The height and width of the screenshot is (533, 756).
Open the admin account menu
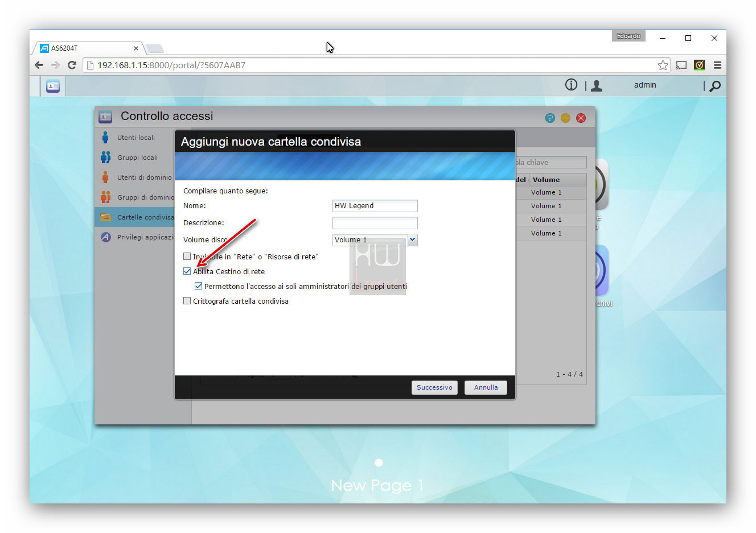pos(645,85)
